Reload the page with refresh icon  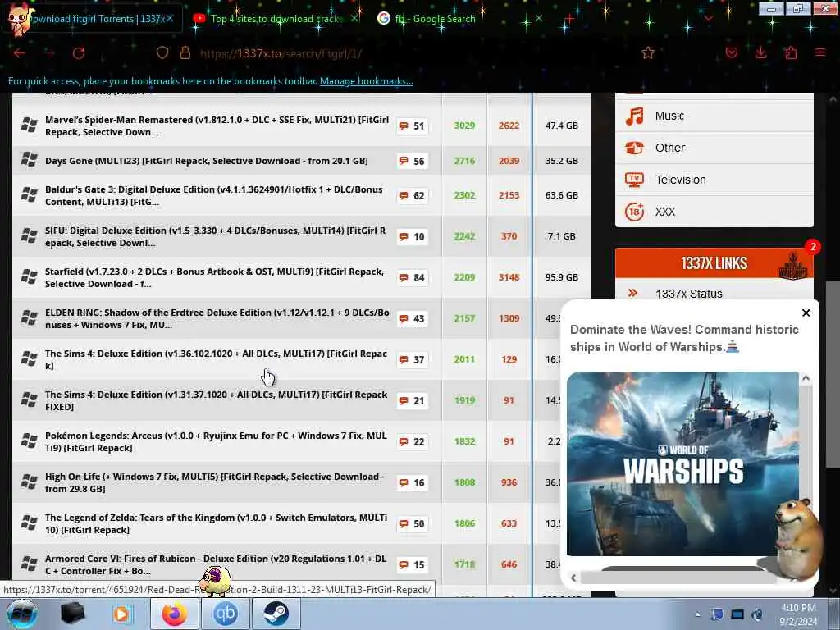click(x=79, y=53)
